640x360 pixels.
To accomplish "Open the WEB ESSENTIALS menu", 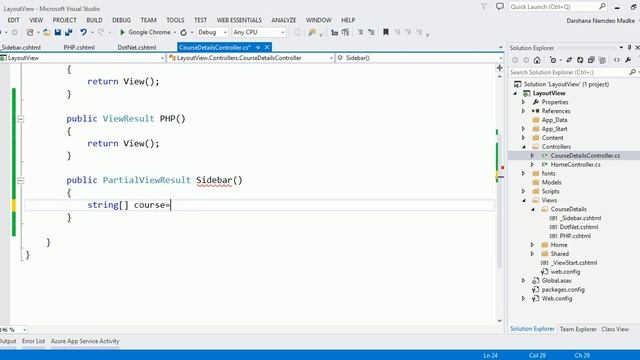I will tap(239, 20).
